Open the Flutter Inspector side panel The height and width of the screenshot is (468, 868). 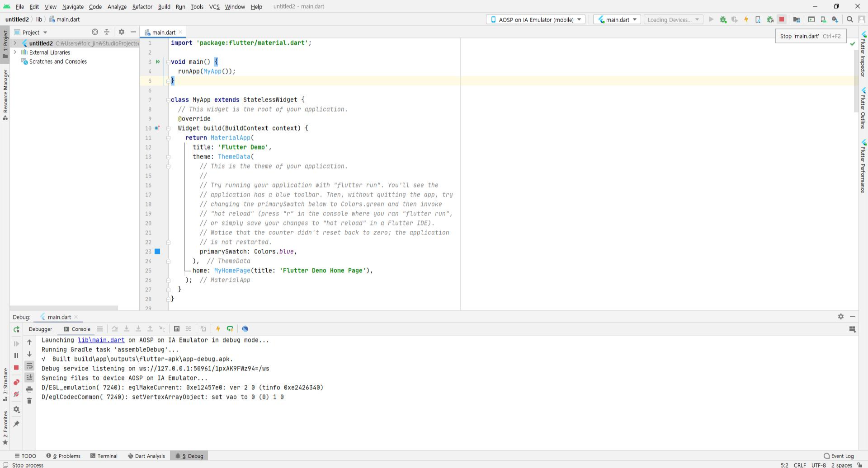coord(863,54)
